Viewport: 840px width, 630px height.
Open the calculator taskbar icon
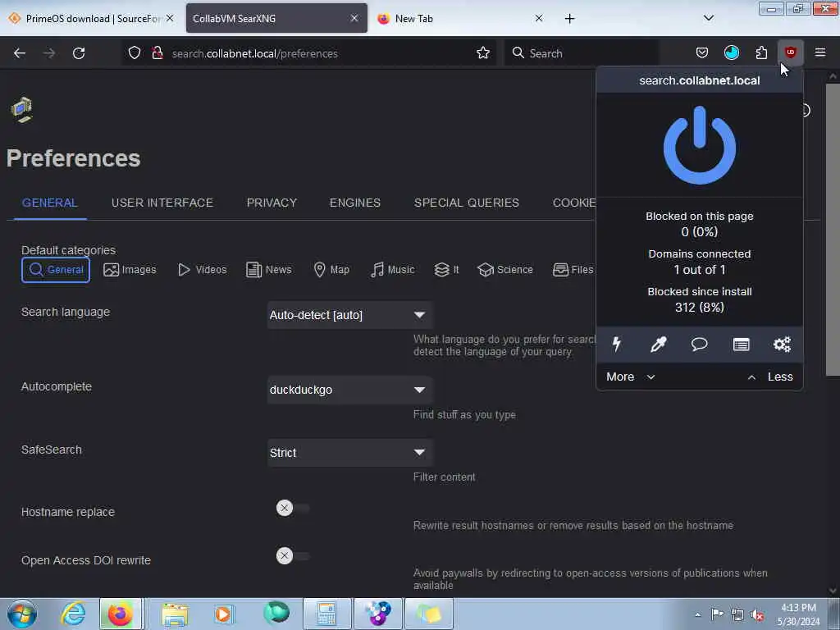[326, 614]
